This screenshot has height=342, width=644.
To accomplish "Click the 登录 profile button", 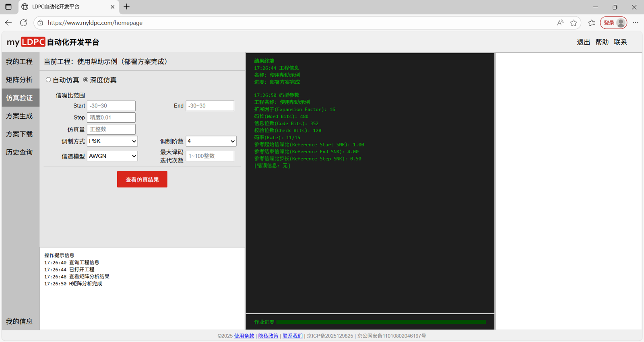I will [x=613, y=23].
